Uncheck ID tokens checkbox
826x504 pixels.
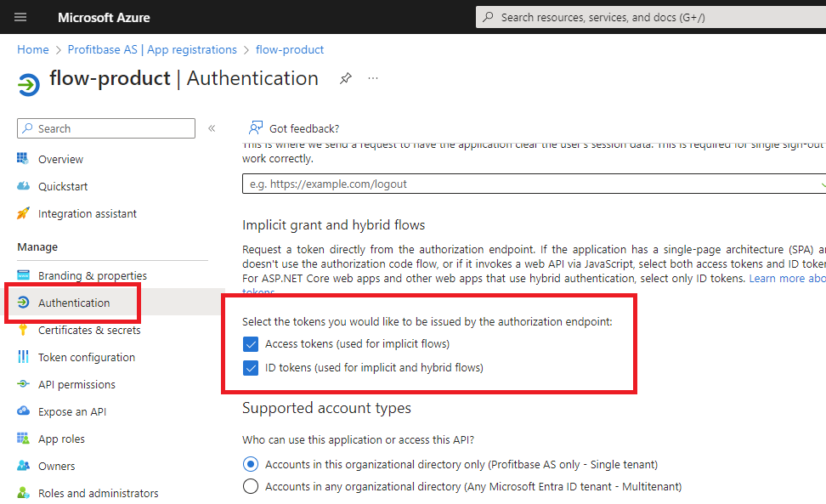pos(251,368)
